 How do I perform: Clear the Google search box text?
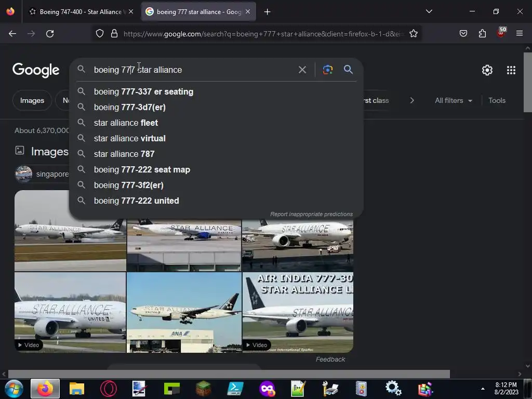coord(302,70)
